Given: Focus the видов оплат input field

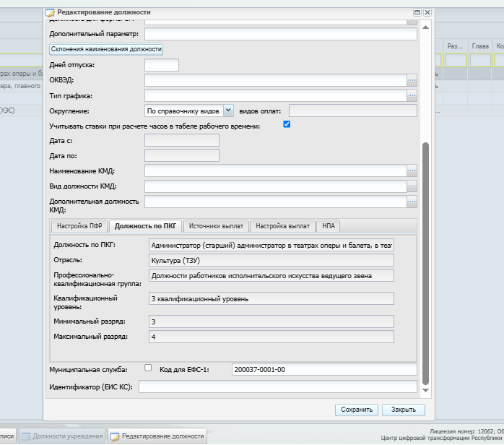Looking at the screenshot, I should click(x=353, y=111).
